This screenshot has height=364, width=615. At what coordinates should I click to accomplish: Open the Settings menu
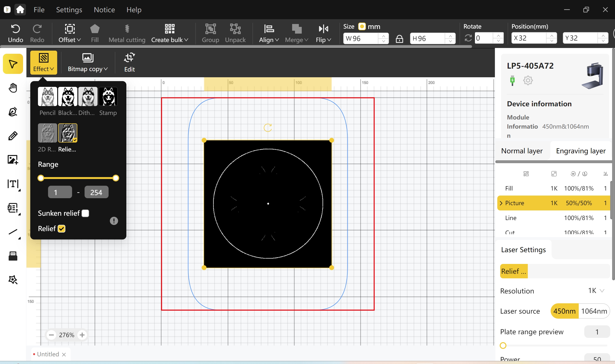[x=69, y=10]
